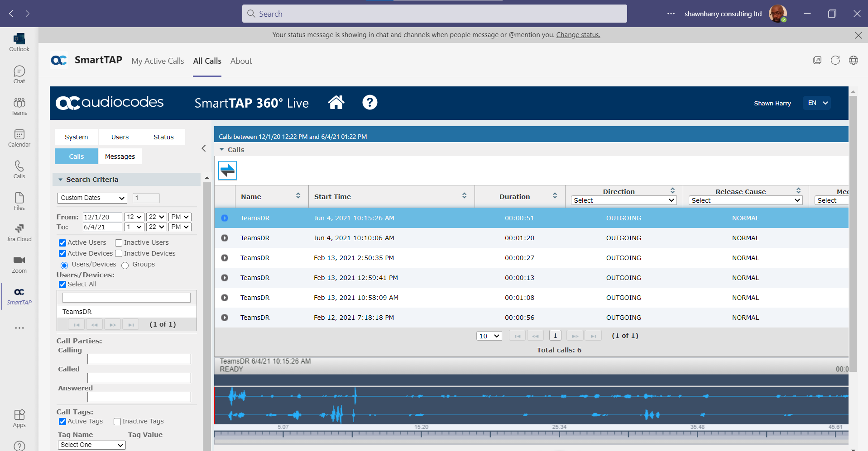Click the Change status link

[x=578, y=34]
